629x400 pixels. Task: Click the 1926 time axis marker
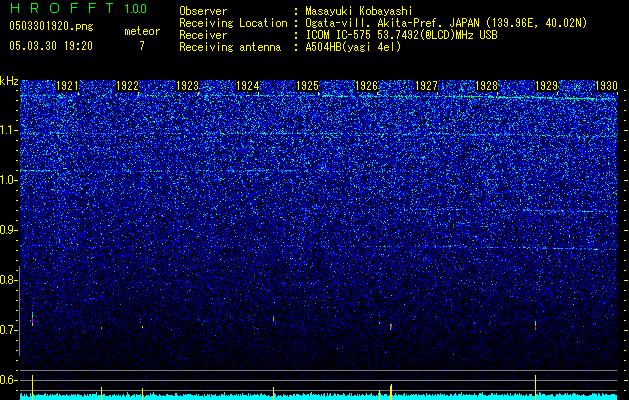click(x=367, y=86)
